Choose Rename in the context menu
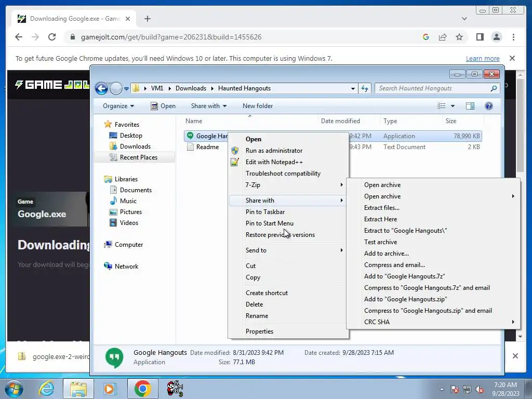 (288, 316)
